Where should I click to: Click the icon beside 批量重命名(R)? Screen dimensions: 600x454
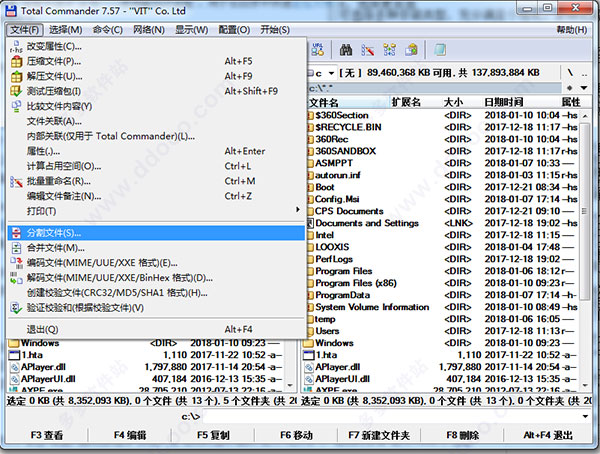16,181
